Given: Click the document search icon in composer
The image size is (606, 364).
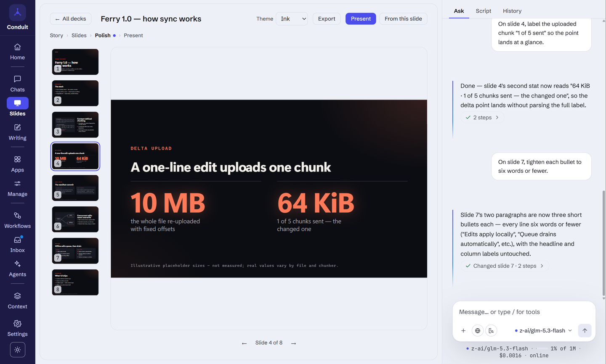Looking at the screenshot, I should 491,330.
